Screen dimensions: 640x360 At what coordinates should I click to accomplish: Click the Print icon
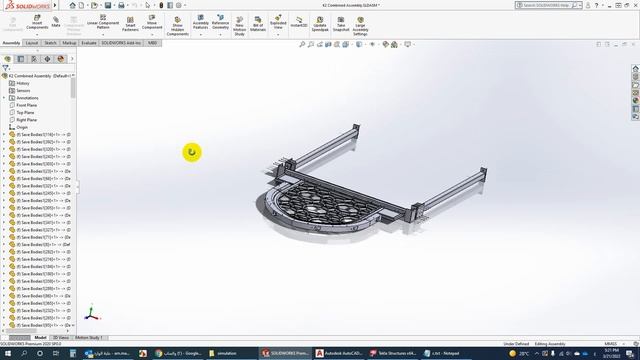coord(121,5)
